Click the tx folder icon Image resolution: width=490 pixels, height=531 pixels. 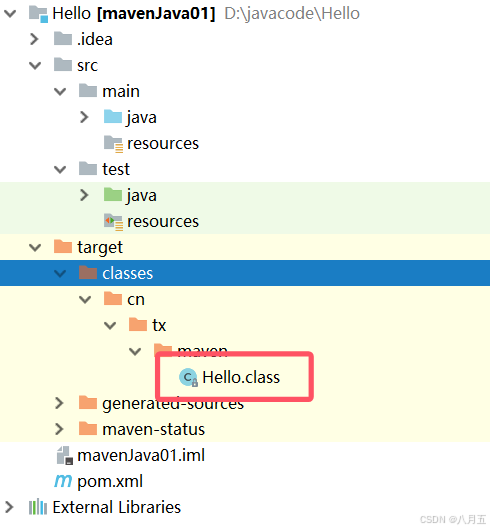pyautogui.click(x=138, y=324)
